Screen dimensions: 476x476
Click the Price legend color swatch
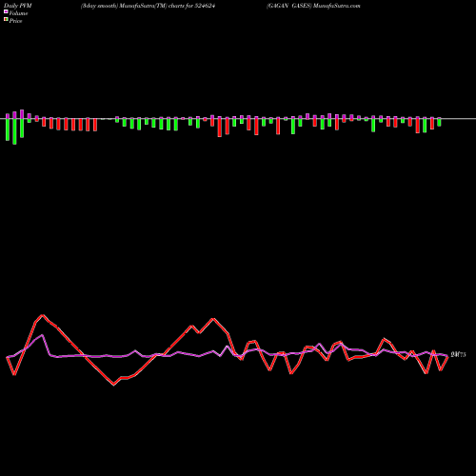6,20
